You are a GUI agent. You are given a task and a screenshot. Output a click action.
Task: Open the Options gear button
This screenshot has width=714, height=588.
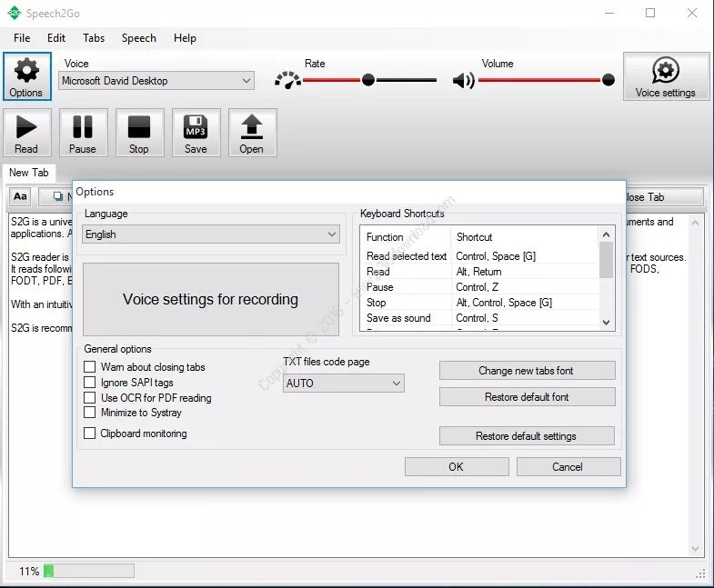click(27, 76)
